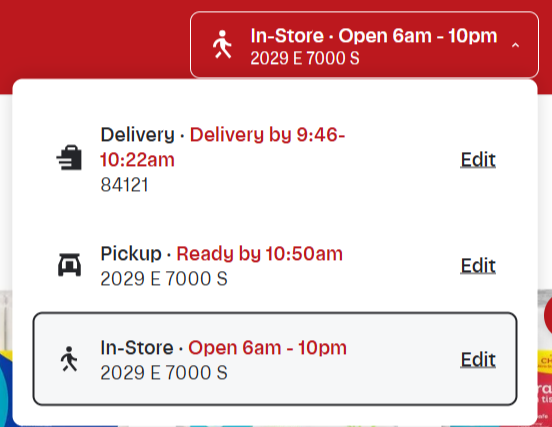The width and height of the screenshot is (552, 427).
Task: Click walking person icon in In-Store row
Action: (x=69, y=359)
